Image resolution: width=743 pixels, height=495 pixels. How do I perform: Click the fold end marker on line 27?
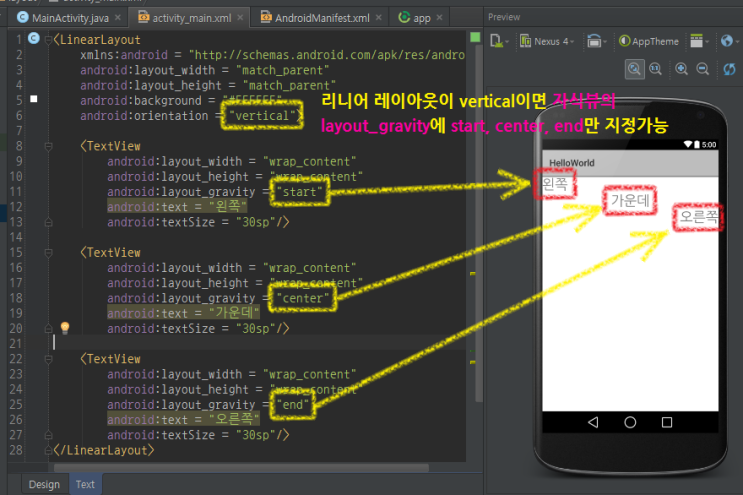coord(48,434)
